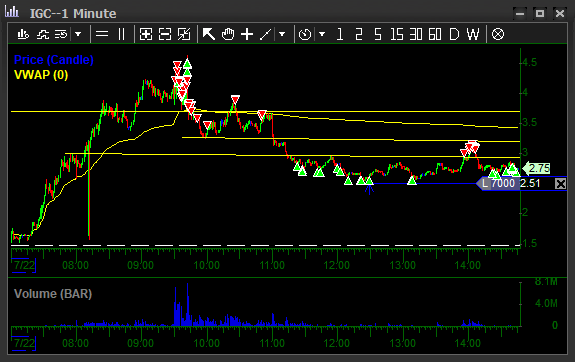This screenshot has width=575, height=362.
Task: Click the 7/22 date on price axis
Action: [24, 265]
